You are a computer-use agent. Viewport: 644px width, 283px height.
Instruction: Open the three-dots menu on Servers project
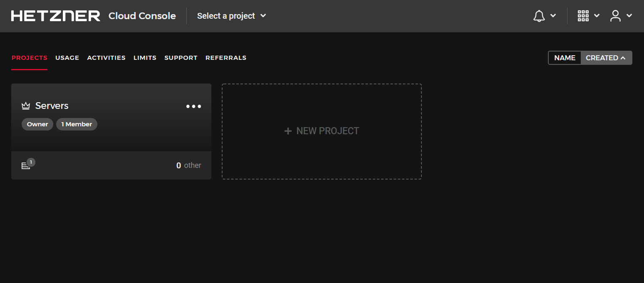tap(193, 106)
